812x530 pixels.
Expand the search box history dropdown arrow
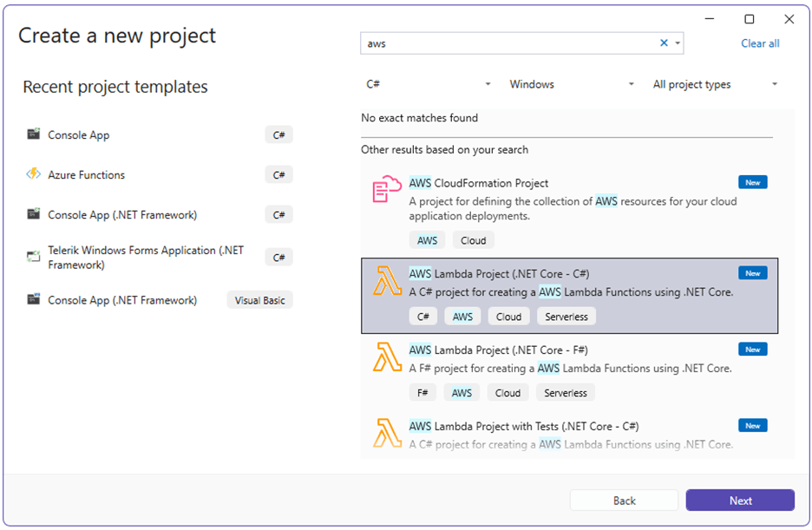(677, 43)
